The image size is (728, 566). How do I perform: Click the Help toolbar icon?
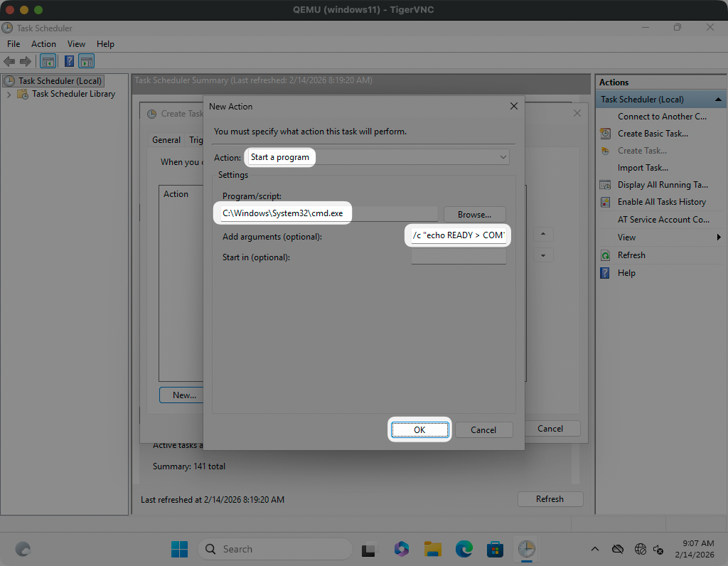(70, 62)
